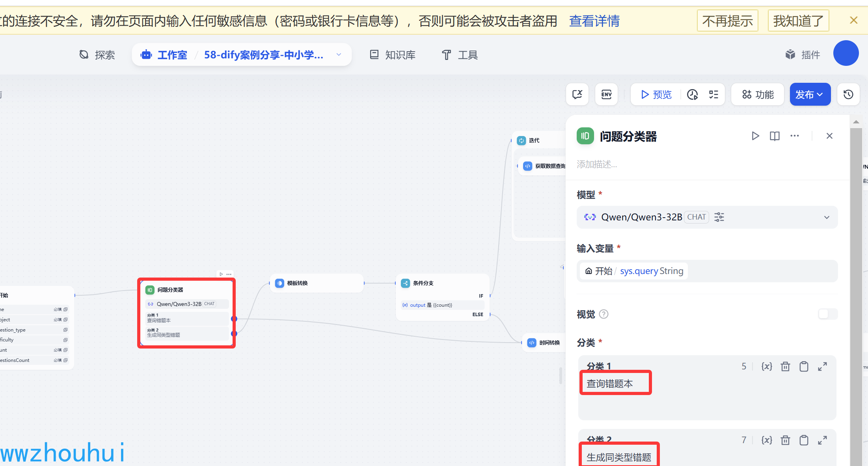Delete 分类 1 with its trash icon
Screen dimensions: 868x466
(x=785, y=367)
